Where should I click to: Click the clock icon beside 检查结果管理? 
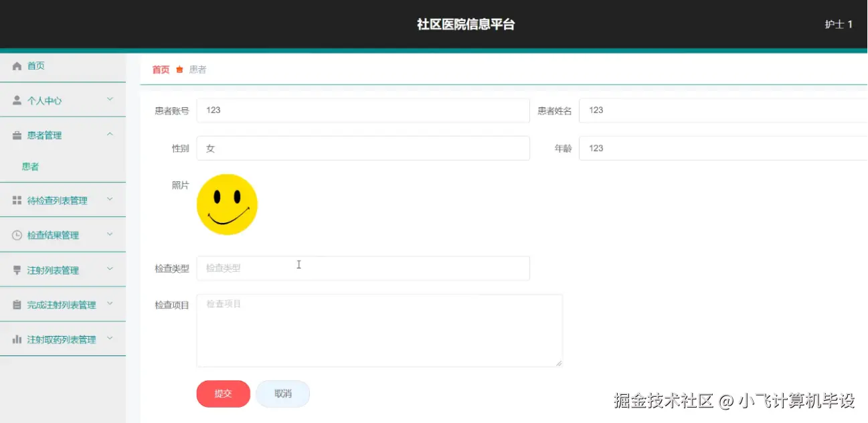coord(17,235)
